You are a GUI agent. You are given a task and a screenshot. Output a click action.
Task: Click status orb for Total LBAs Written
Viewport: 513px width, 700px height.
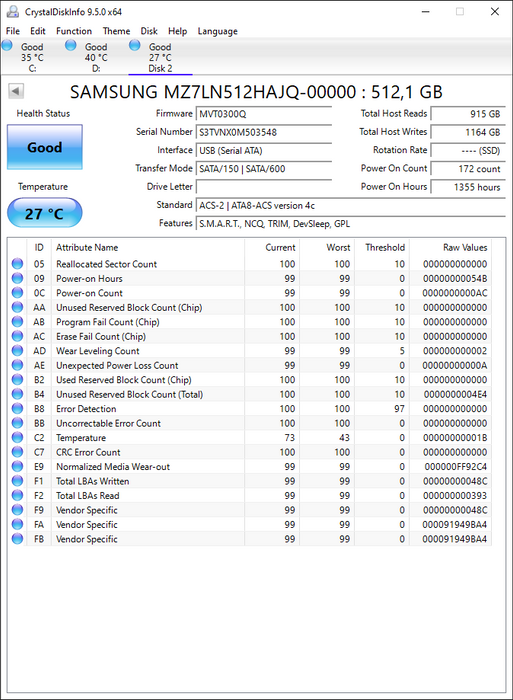[17, 481]
